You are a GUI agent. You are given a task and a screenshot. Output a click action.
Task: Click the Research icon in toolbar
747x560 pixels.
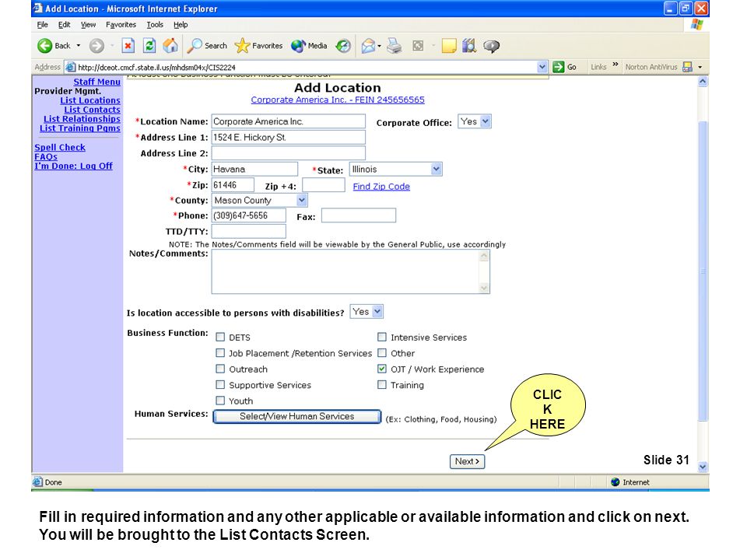pyautogui.click(x=469, y=46)
